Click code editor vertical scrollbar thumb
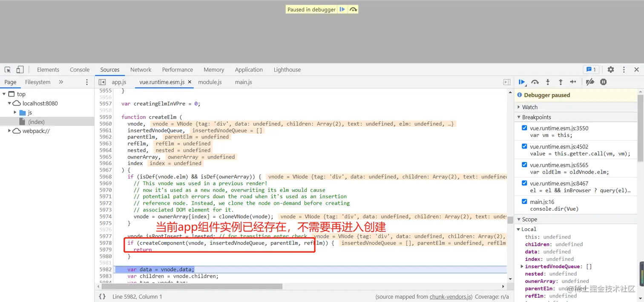The image size is (644, 302). click(510, 220)
